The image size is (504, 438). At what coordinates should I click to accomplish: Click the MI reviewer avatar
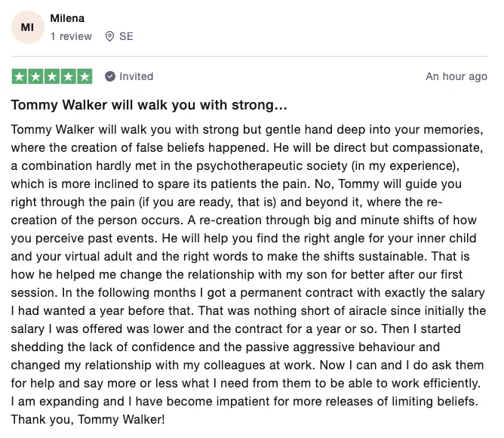click(27, 27)
